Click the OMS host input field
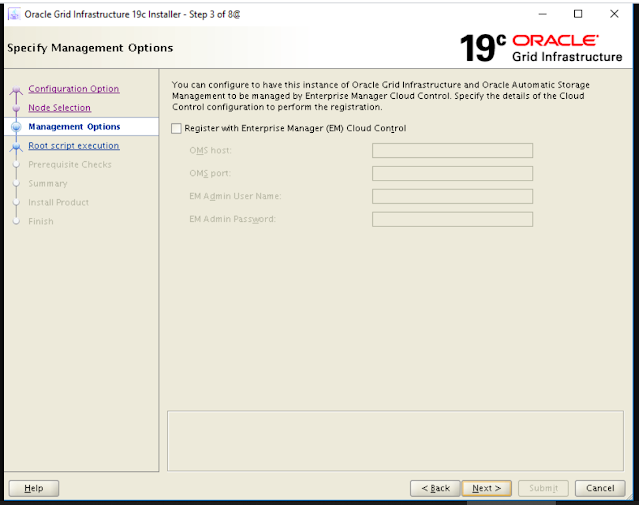 452,150
